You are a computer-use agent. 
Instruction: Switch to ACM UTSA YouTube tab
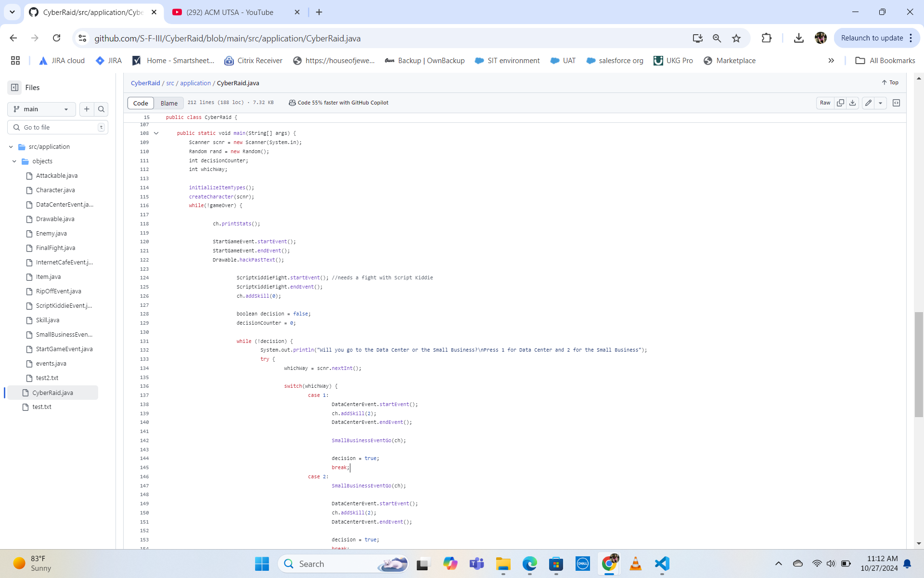coord(230,12)
